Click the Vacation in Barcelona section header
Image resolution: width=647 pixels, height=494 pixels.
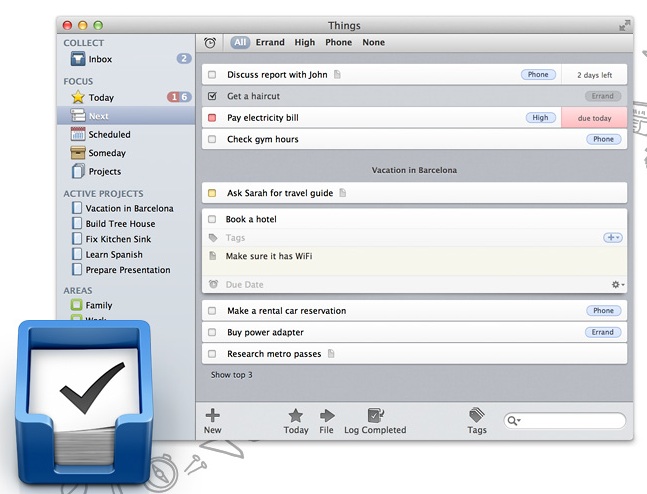pyautogui.click(x=414, y=170)
